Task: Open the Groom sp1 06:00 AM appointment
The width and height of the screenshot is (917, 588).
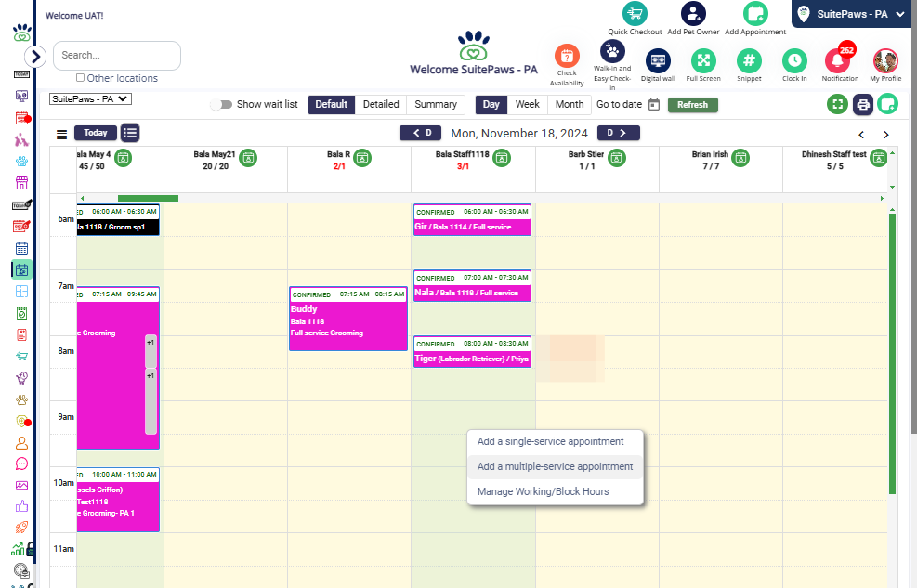Action: 118,220
